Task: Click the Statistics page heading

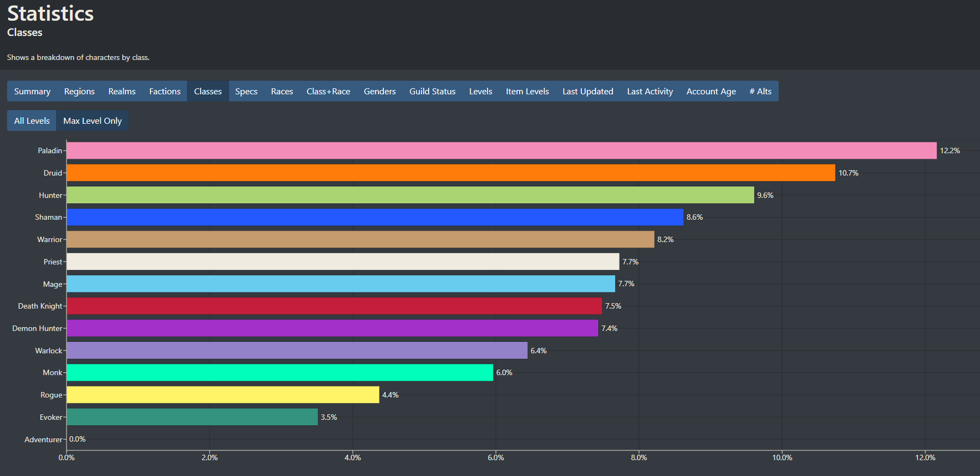Action: click(x=50, y=14)
